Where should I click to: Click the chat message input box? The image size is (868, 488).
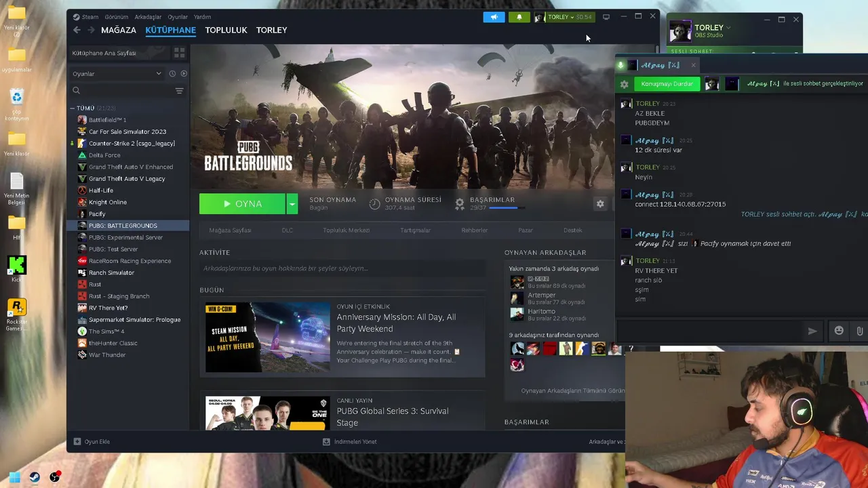pyautogui.click(x=709, y=331)
